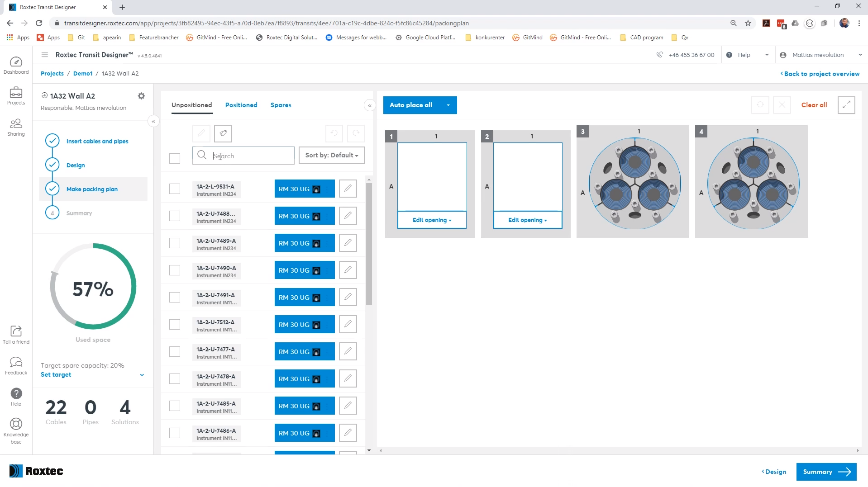Click the transit settings gear icon
This screenshot has width=868, height=487.
[x=141, y=96]
